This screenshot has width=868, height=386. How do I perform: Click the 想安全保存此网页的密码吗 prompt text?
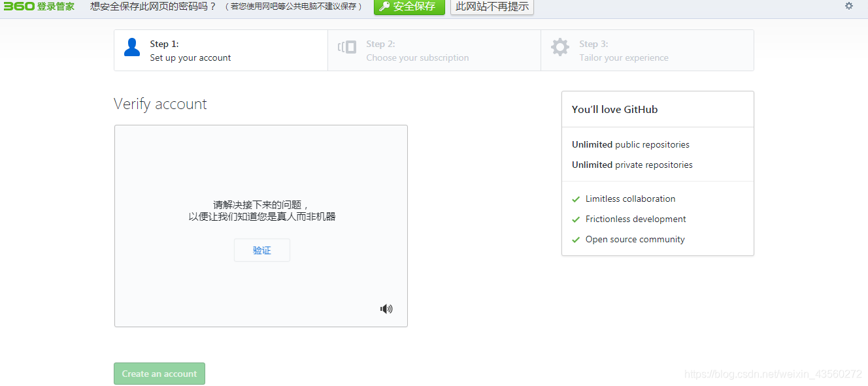(154, 7)
